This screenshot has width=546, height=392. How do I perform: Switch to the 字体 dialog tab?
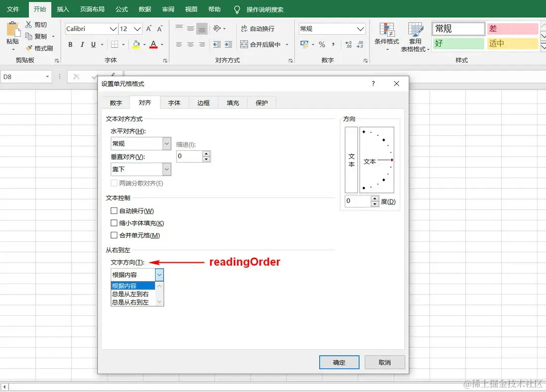(x=174, y=103)
